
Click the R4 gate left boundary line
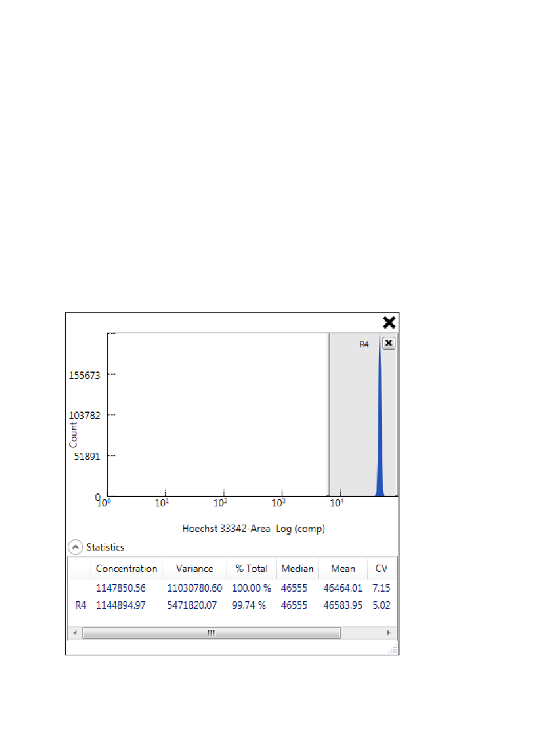click(328, 415)
